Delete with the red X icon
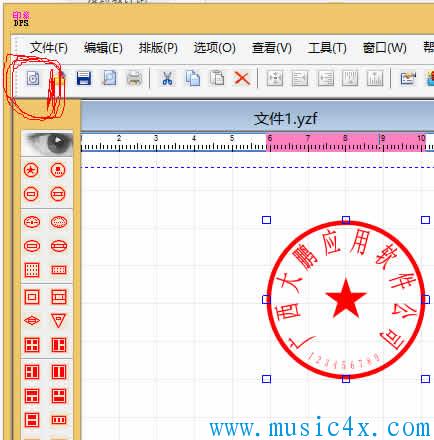434x440 pixels. click(x=242, y=79)
